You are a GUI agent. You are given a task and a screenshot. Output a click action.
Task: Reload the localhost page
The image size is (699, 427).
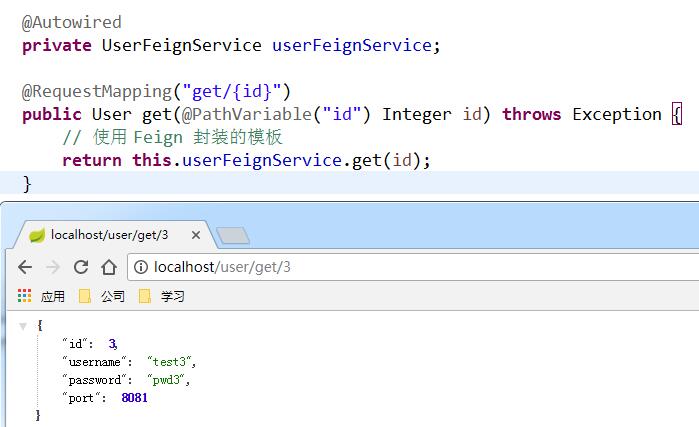pyautogui.click(x=81, y=267)
